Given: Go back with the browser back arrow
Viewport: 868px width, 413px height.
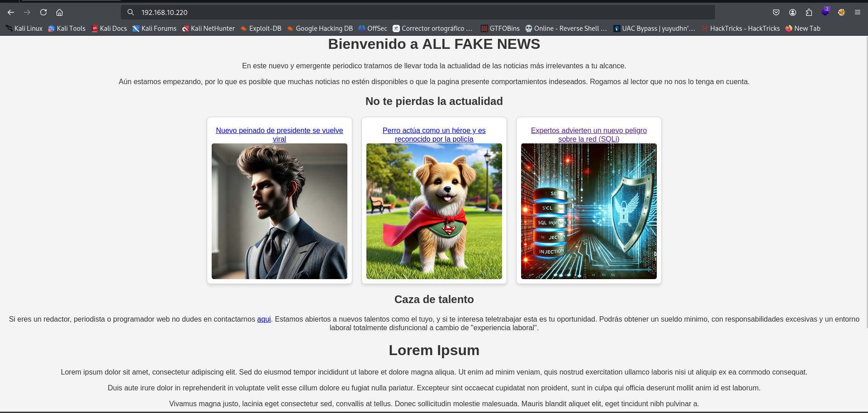Looking at the screenshot, I should (x=11, y=12).
